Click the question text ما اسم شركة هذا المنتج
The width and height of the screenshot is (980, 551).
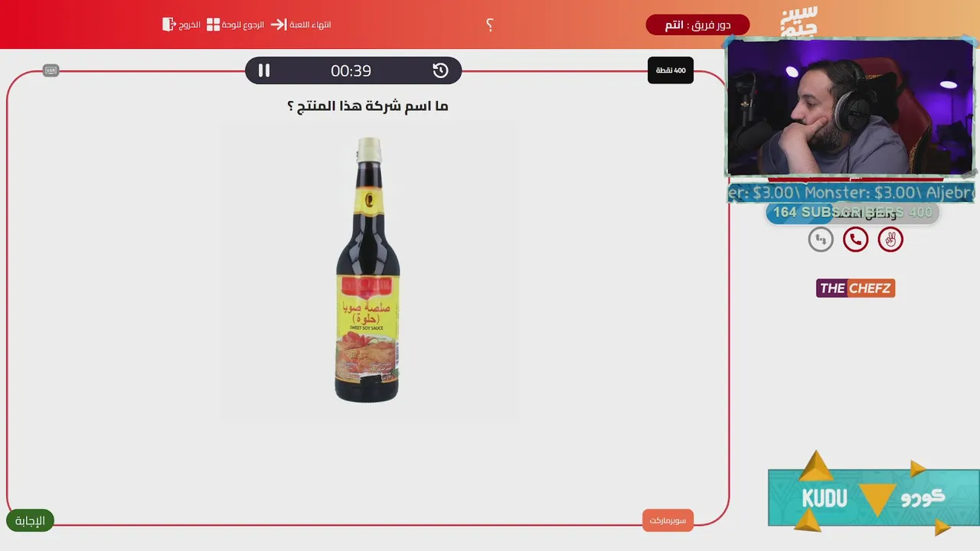point(367,106)
